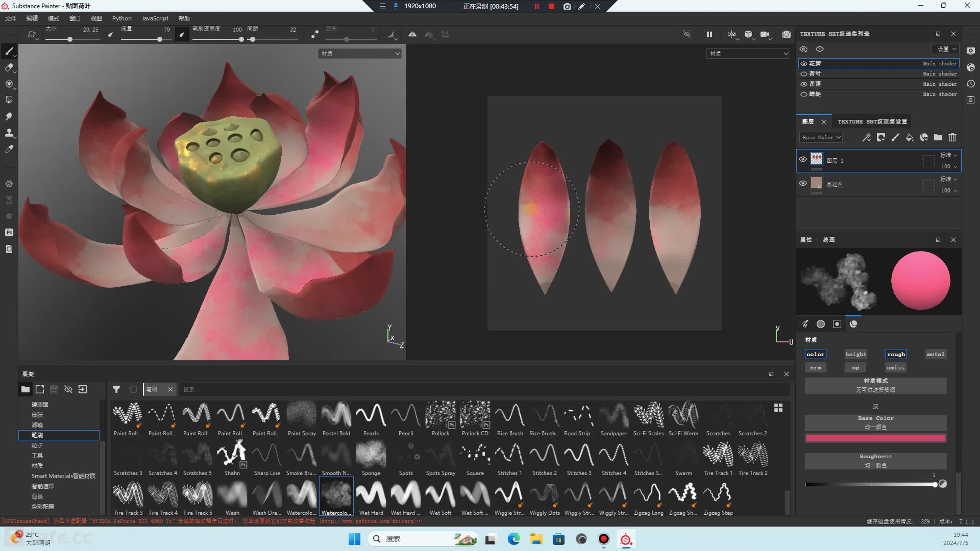Show the 荷叶 texture set
The width and height of the screenshot is (980, 551).
coord(804,74)
